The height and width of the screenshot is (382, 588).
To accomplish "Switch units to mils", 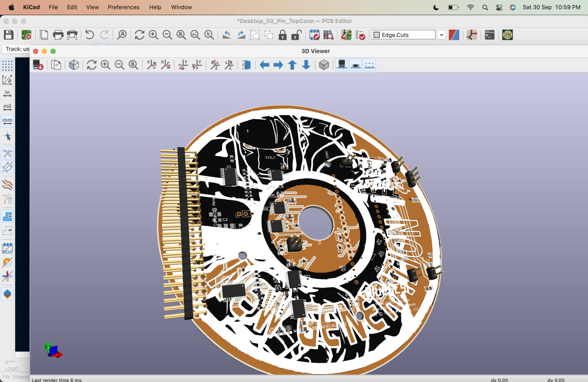I will pos(7,107).
